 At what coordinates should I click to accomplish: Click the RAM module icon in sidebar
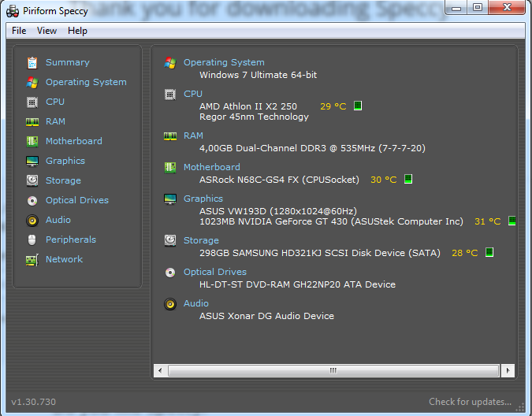[32, 121]
